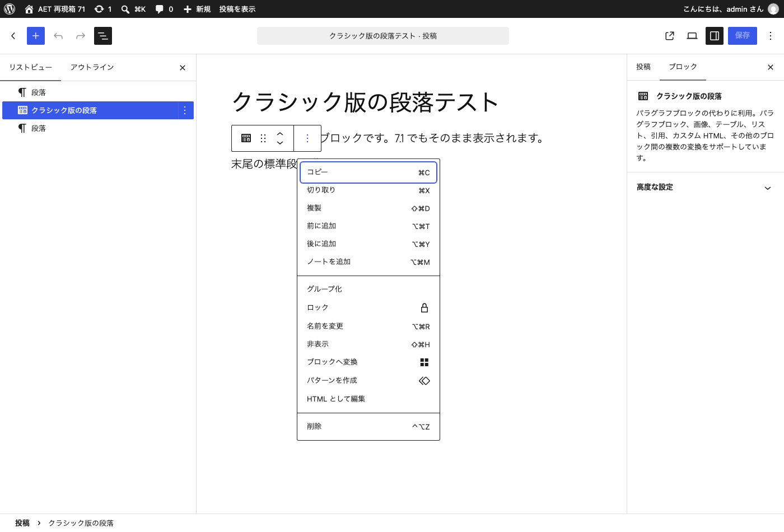The image size is (784, 532).
Task: Select the last 段落 block in list
Action: pos(98,128)
